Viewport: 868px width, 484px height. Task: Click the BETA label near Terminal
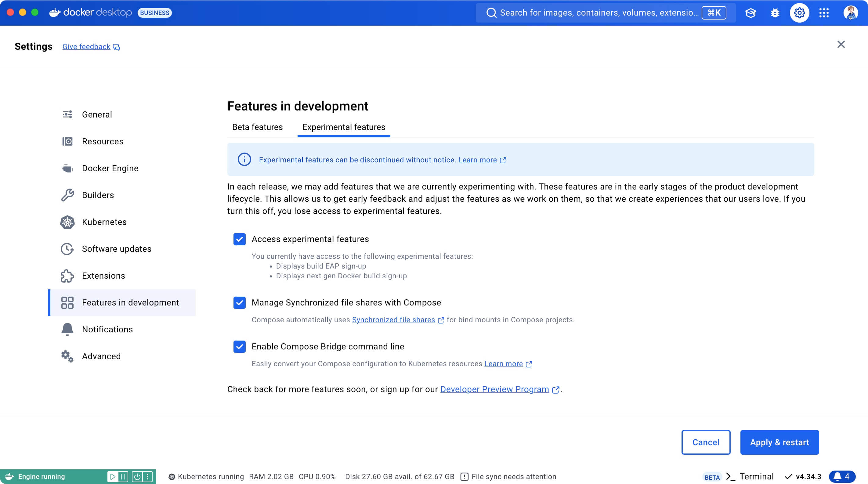pyautogui.click(x=712, y=477)
